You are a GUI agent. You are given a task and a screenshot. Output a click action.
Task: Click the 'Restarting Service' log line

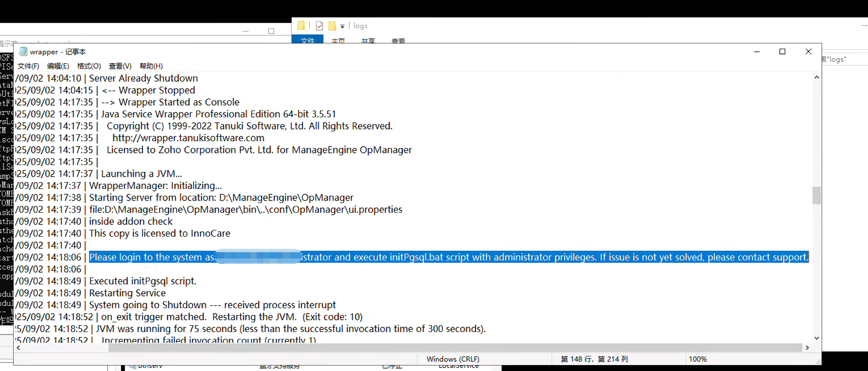(x=127, y=293)
